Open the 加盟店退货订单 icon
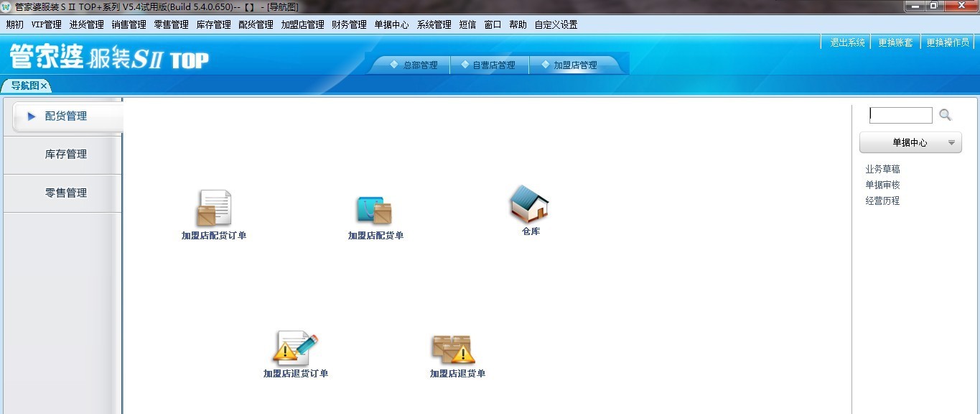This screenshot has width=980, height=414. 294,349
